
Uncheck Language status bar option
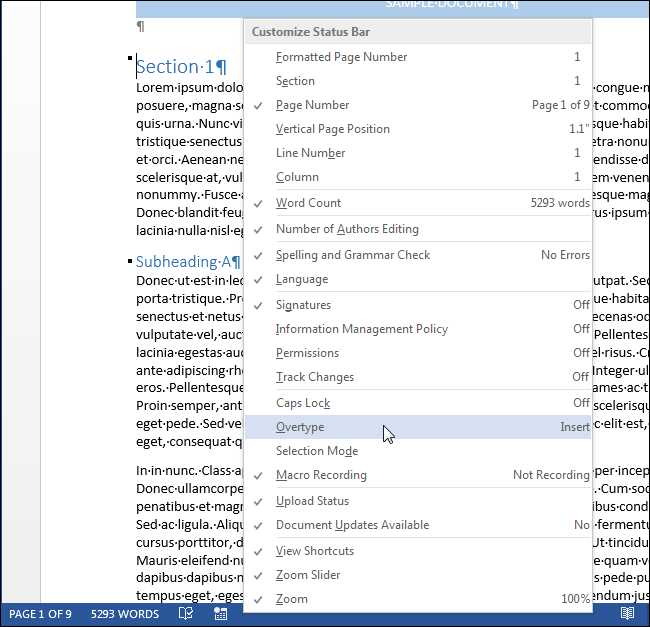pyautogui.click(x=418, y=279)
